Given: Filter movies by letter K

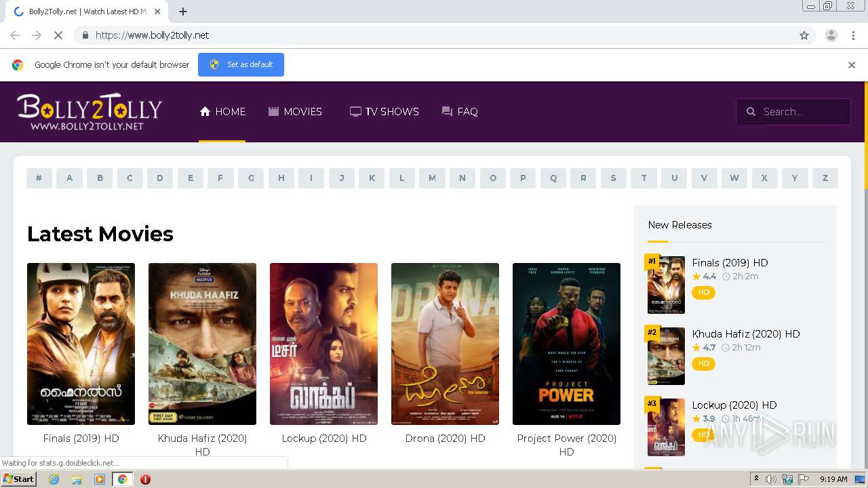Looking at the screenshot, I should pos(372,178).
